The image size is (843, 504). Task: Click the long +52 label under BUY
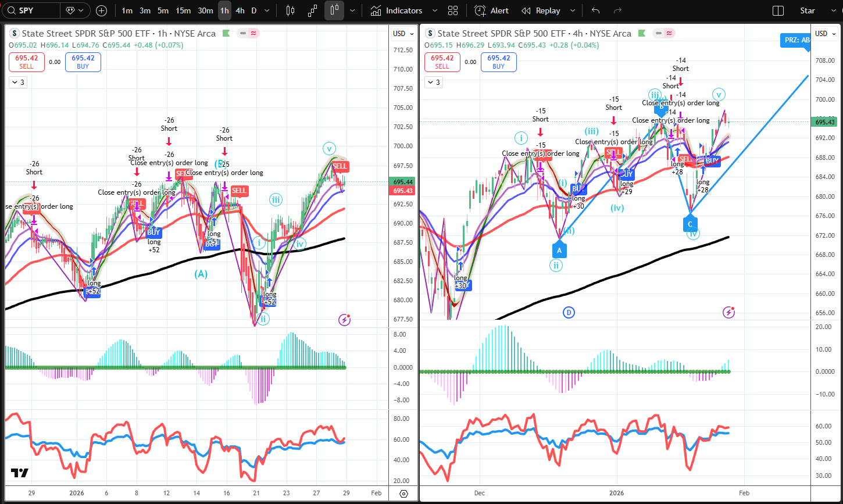pos(153,246)
